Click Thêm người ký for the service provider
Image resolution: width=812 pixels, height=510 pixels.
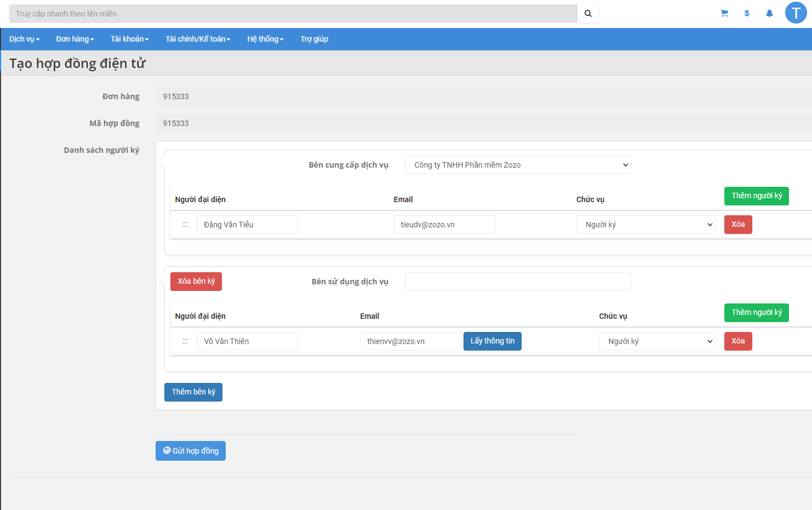pyautogui.click(x=757, y=196)
